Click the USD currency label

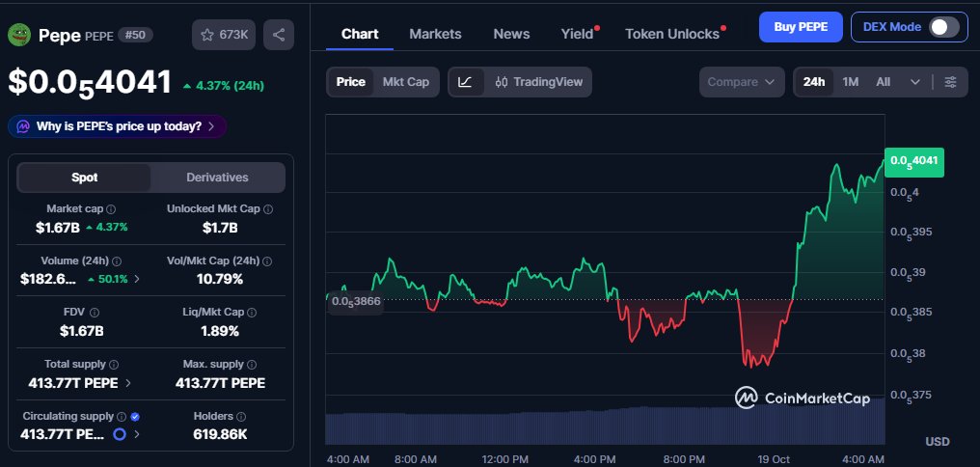click(938, 442)
